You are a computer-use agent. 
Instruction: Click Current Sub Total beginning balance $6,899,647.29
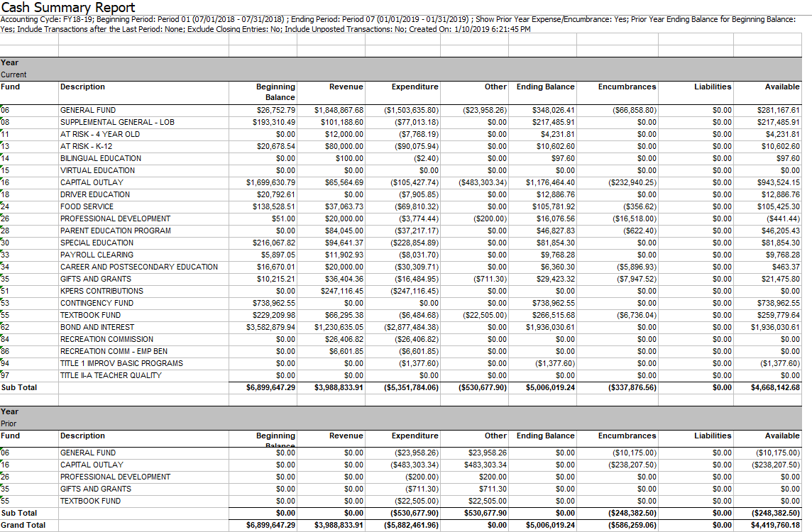[x=271, y=387]
